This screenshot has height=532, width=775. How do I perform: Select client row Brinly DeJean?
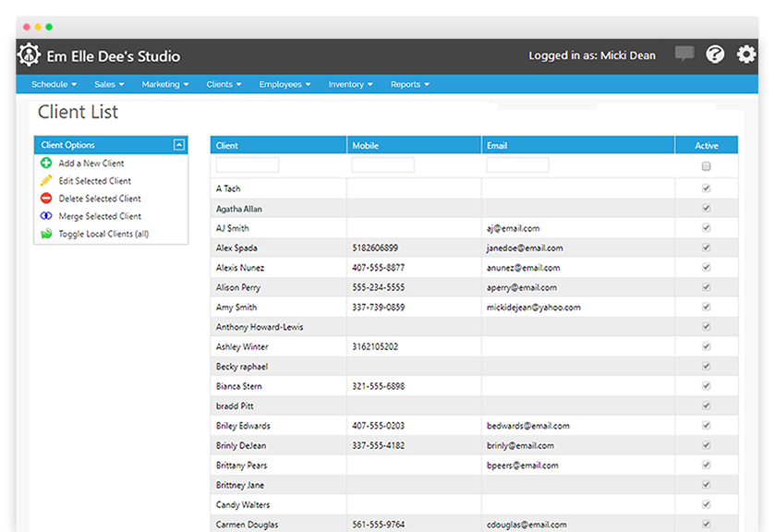click(x=474, y=445)
